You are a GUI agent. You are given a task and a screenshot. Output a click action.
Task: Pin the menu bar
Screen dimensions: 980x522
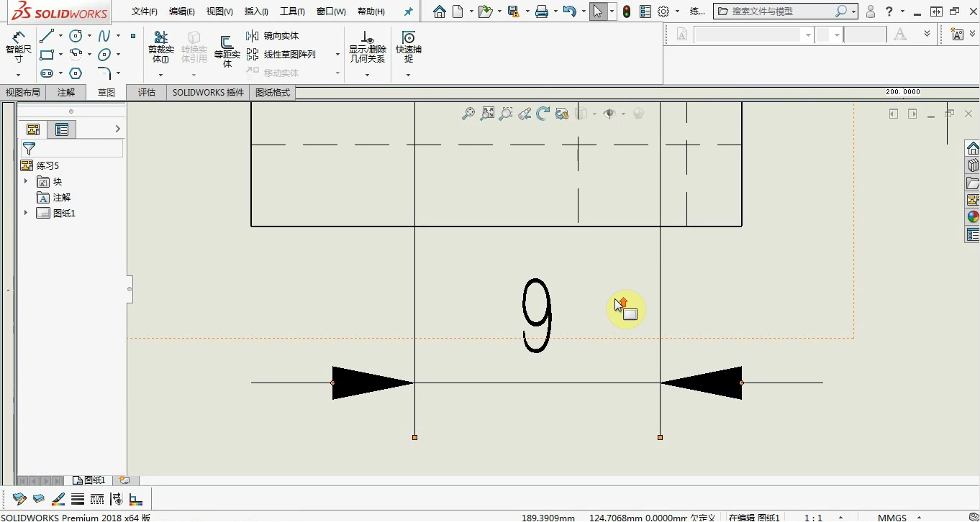409,12
